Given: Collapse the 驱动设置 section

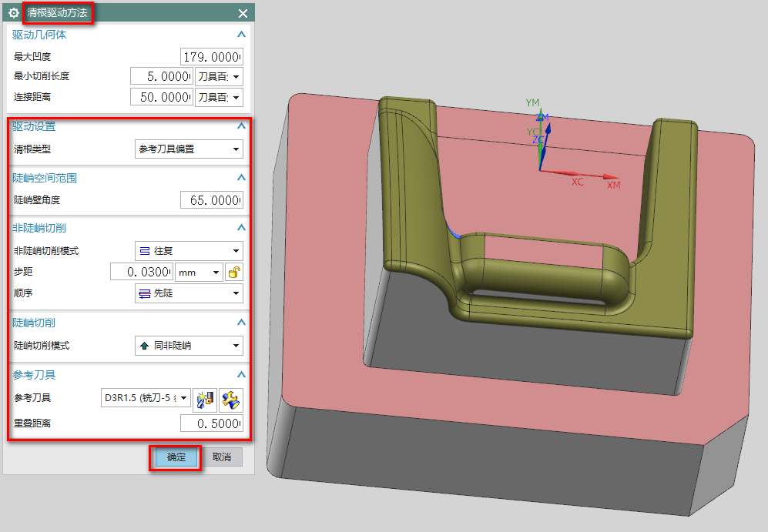Looking at the screenshot, I should coord(241,126).
